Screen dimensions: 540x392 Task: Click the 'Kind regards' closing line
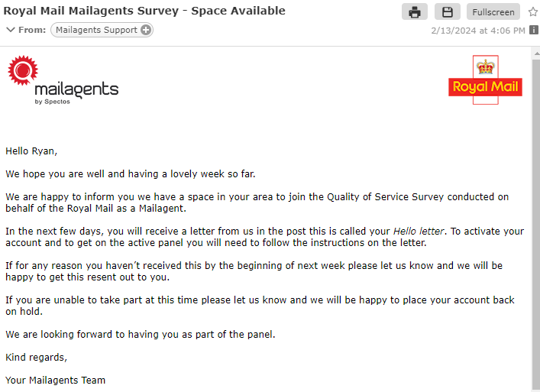pos(36,357)
